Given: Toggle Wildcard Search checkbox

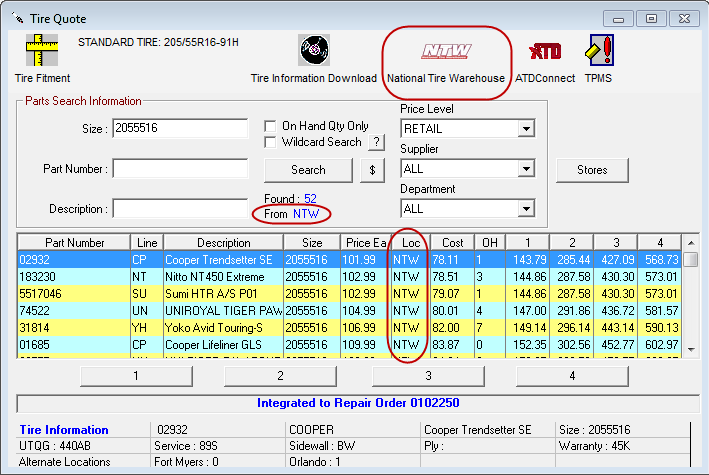Looking at the screenshot, I should (x=270, y=142).
